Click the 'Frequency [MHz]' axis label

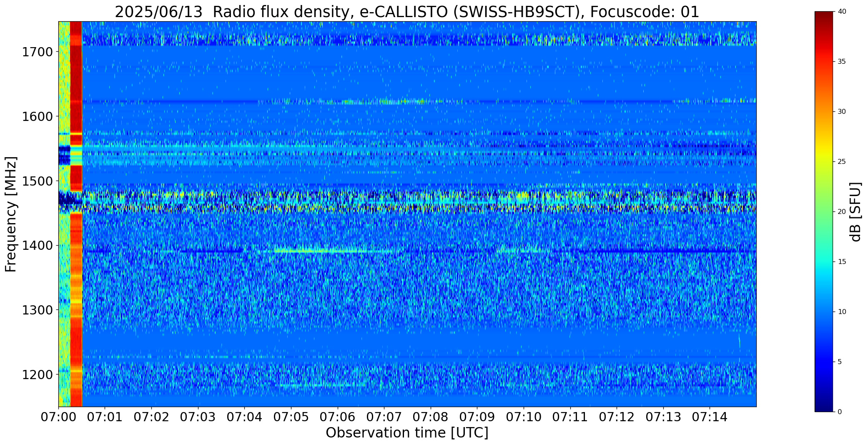[x=11, y=214]
